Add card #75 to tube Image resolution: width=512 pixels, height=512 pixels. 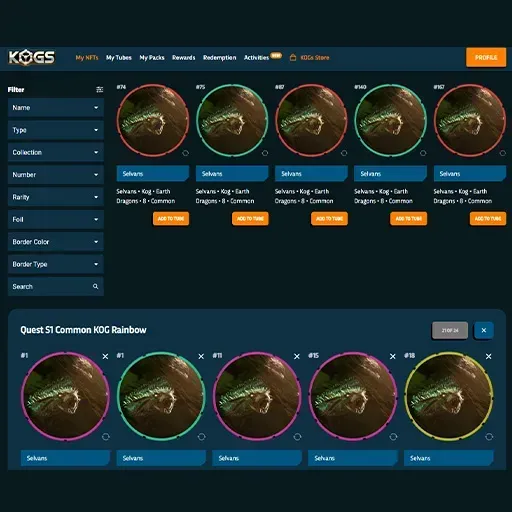(x=250, y=219)
